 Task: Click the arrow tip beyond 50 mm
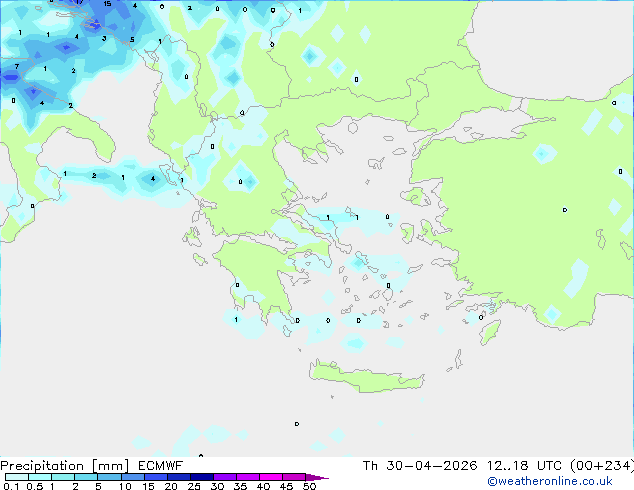[317, 477]
